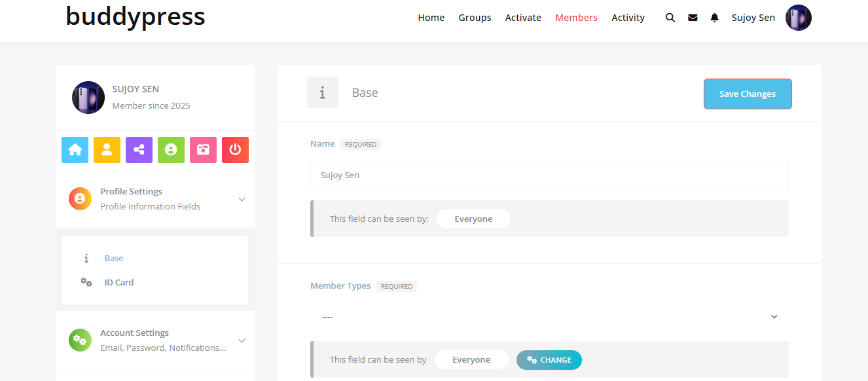Screen dimensions: 868x381
Task: Click the header profile avatar thumbnail
Action: pyautogui.click(x=798, y=18)
